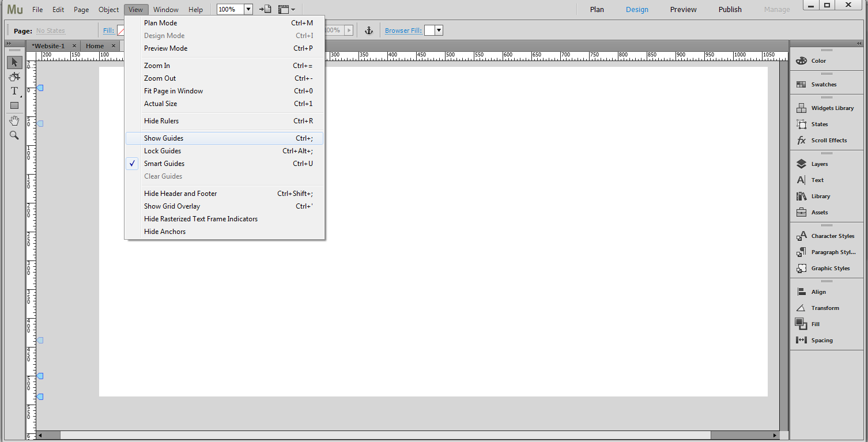This screenshot has height=442, width=868.
Task: Click the Publish button
Action: coord(730,9)
